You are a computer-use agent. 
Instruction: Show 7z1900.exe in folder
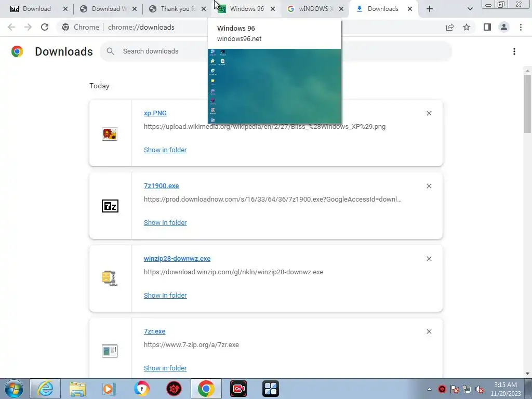[165, 222]
